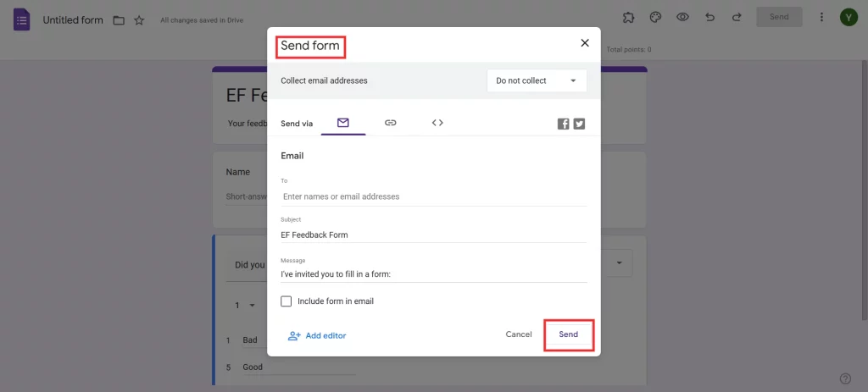Edit the Message text field

[x=433, y=273]
